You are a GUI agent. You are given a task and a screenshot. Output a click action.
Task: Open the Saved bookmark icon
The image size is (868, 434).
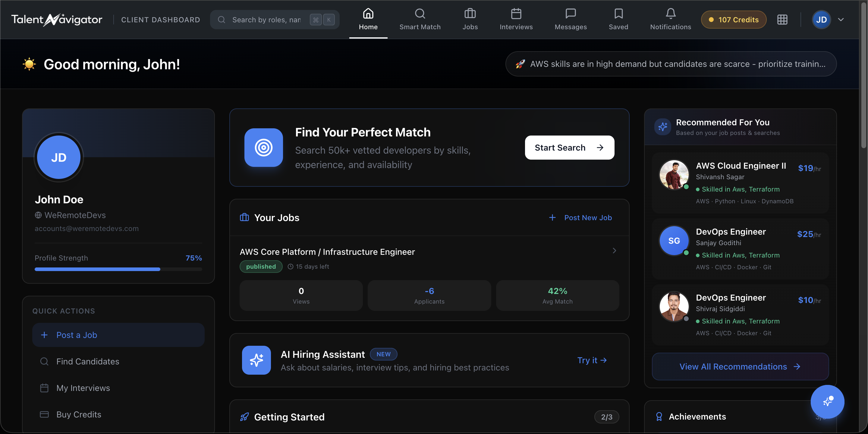(618, 14)
